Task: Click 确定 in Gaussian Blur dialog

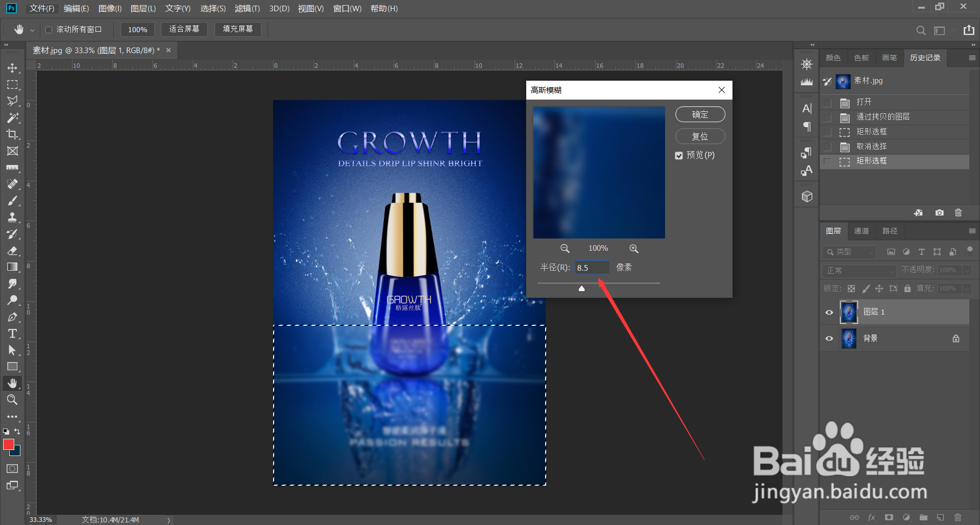Action: [x=700, y=114]
